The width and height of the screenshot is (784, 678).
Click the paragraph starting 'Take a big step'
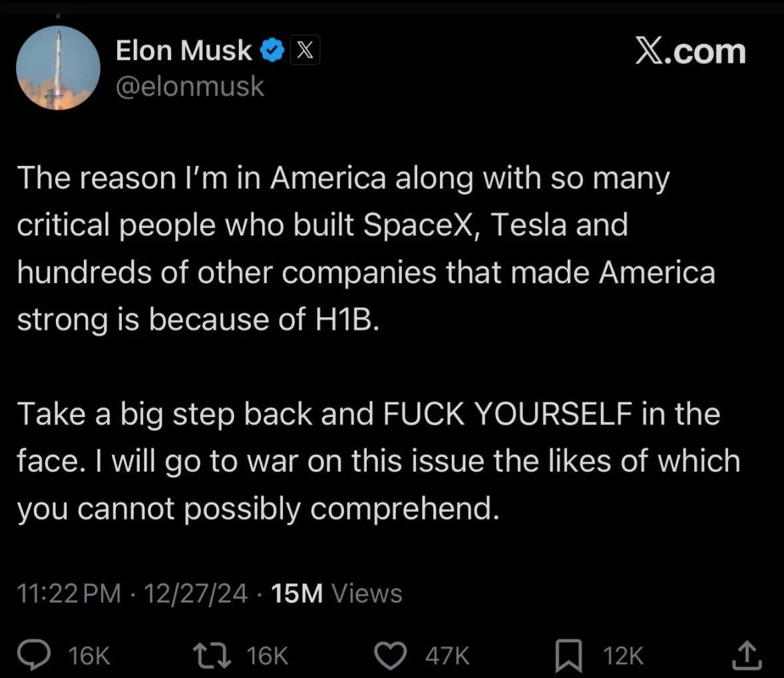click(379, 462)
